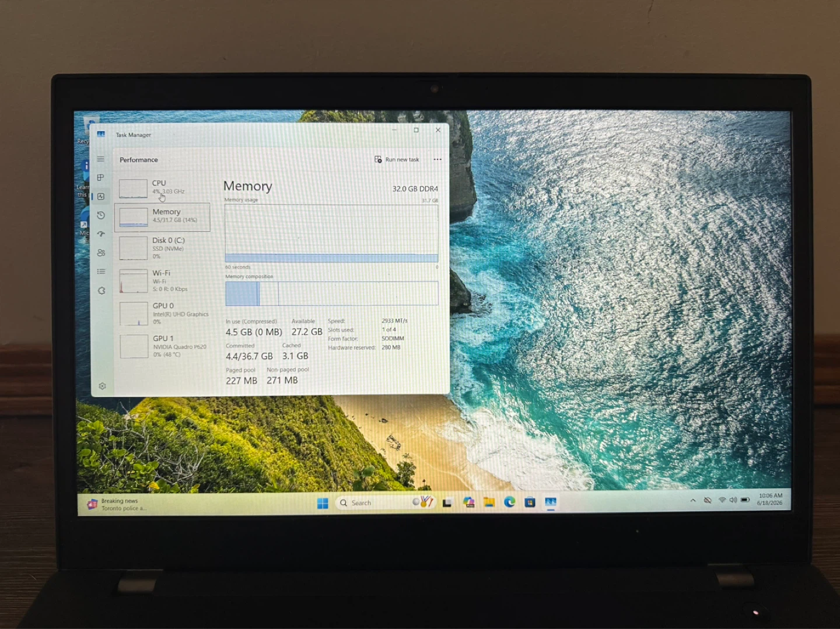Open File Explorer from the taskbar

tap(489, 502)
